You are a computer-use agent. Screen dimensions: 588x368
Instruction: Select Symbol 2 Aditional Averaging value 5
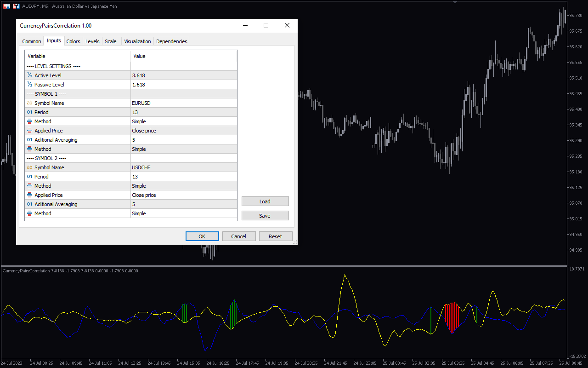coord(184,204)
